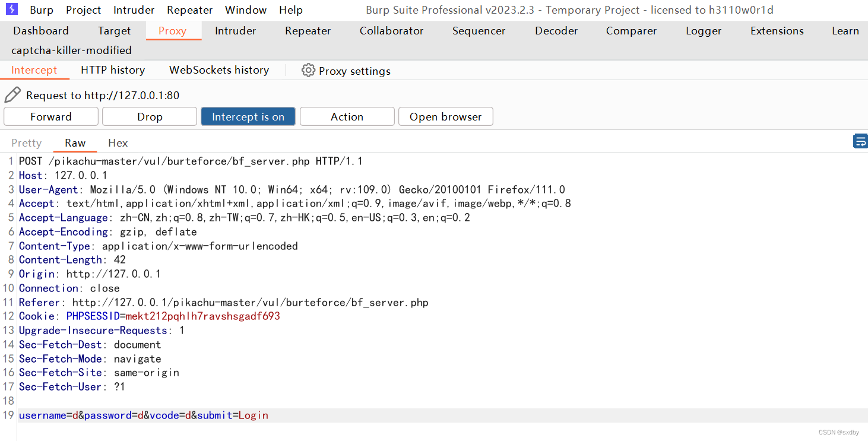Viewport: 868px width, 441px height.
Task: Switch to the Repeater tab
Action: click(308, 31)
